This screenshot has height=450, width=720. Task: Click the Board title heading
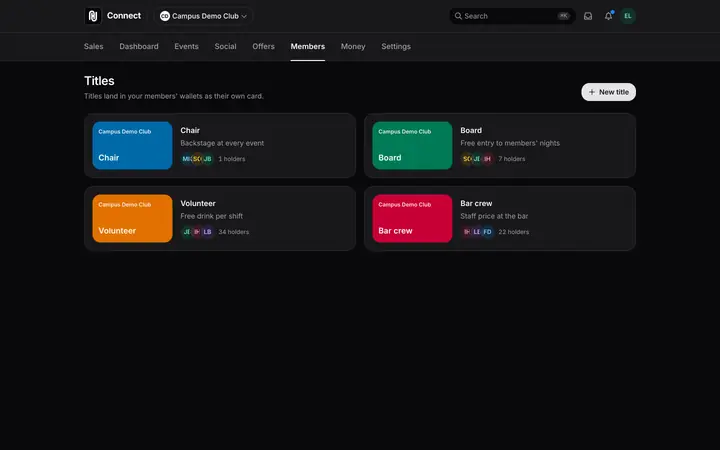(471, 130)
